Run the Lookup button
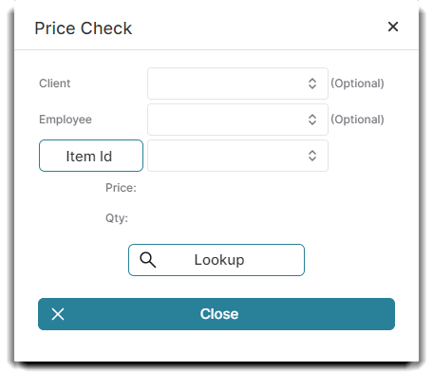The height and width of the screenshot is (390, 433). [x=216, y=260]
